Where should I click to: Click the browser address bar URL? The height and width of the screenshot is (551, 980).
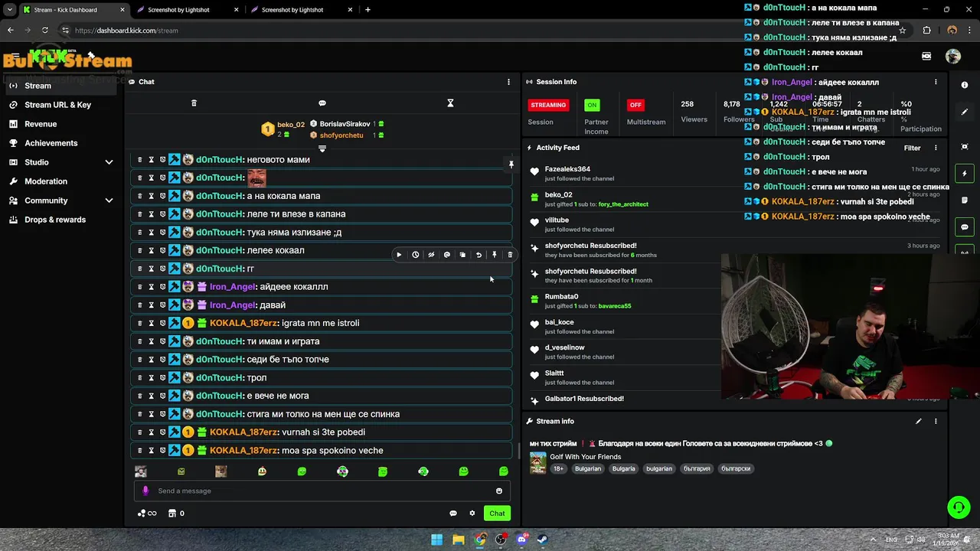pos(126,31)
